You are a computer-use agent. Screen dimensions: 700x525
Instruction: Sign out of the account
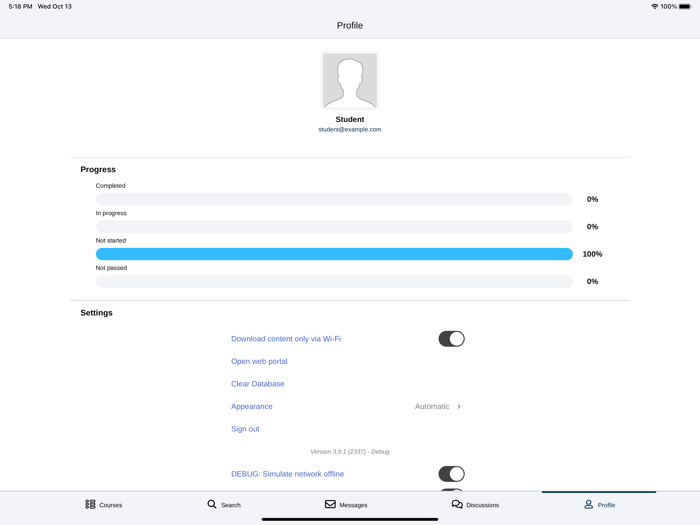click(x=245, y=429)
